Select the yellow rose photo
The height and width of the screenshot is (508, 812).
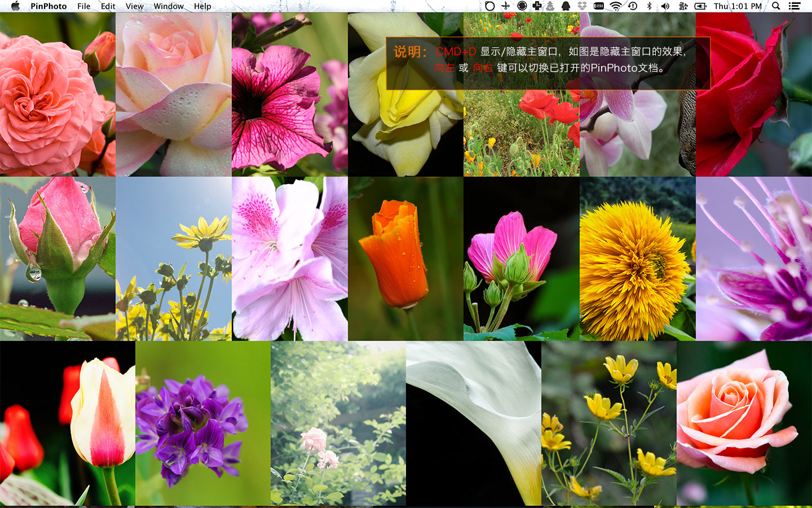[405, 94]
